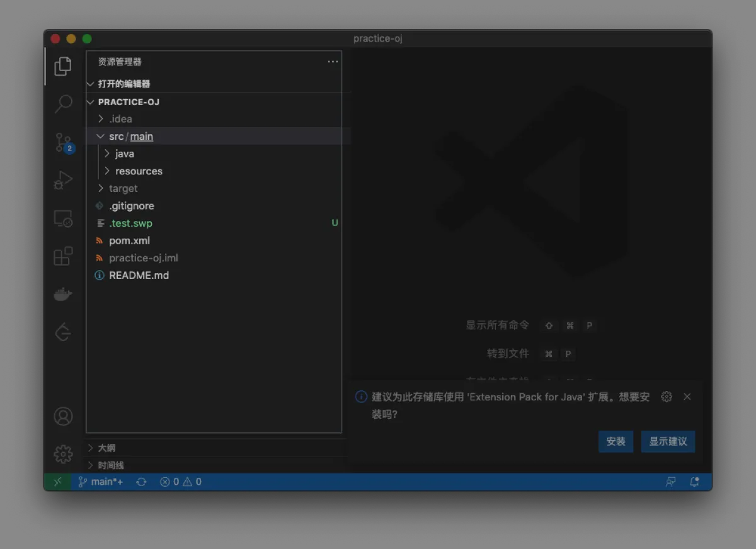
Task: Expand the 大纲 outline section
Action: click(x=106, y=448)
